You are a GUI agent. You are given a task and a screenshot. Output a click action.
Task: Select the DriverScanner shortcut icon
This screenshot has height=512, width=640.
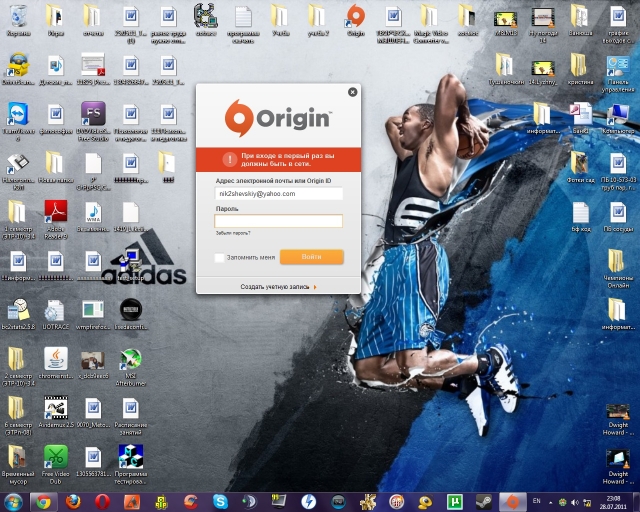point(18,69)
